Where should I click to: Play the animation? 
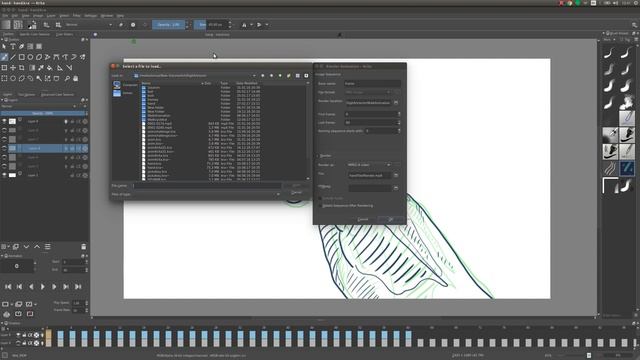[43, 287]
